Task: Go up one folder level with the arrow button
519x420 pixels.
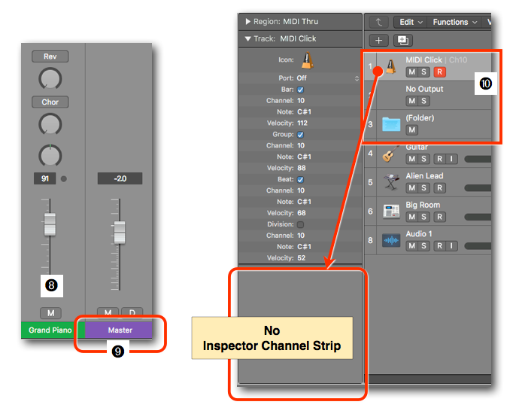Action: pos(380,23)
